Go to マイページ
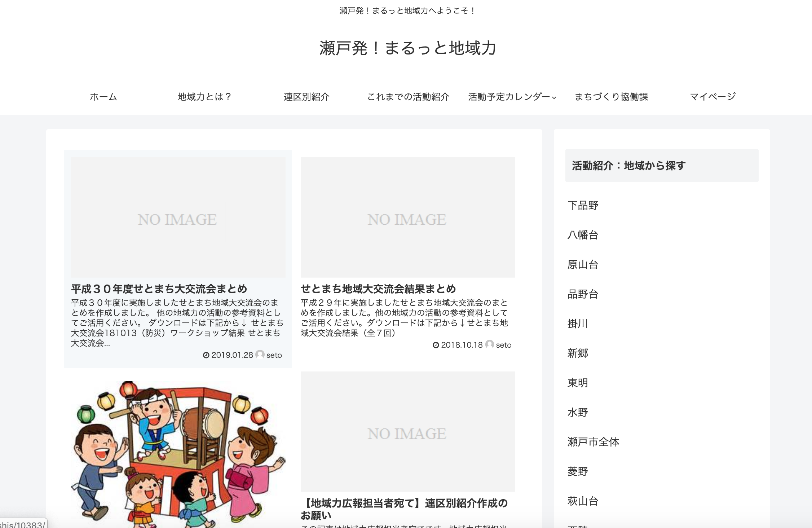Viewport: 812px width, 528px height. [x=712, y=97]
